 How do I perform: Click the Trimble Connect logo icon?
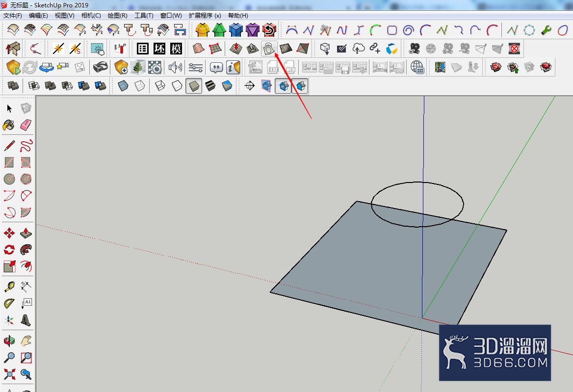pos(392,48)
